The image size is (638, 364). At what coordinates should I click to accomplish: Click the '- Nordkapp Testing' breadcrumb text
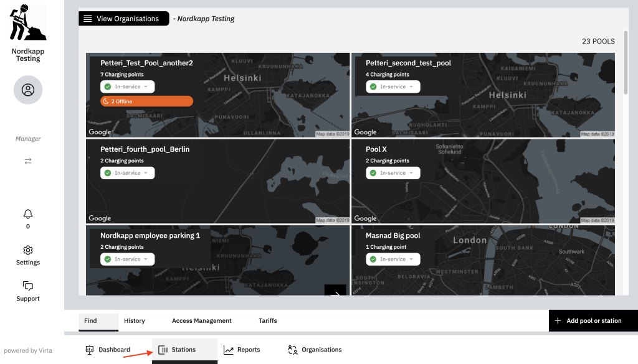tap(204, 19)
